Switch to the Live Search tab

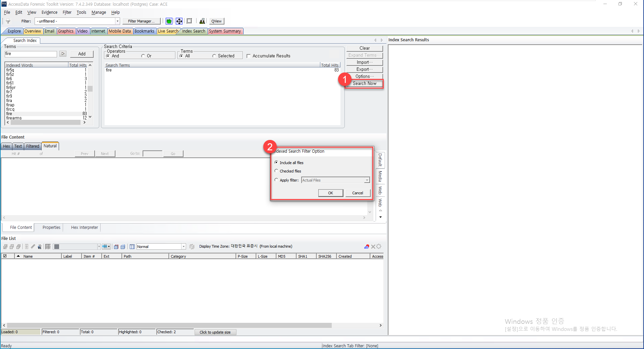[x=168, y=31]
